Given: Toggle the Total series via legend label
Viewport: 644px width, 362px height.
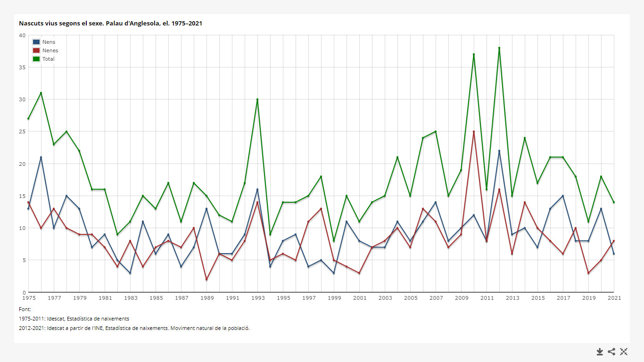Looking at the screenshot, I should (49, 59).
